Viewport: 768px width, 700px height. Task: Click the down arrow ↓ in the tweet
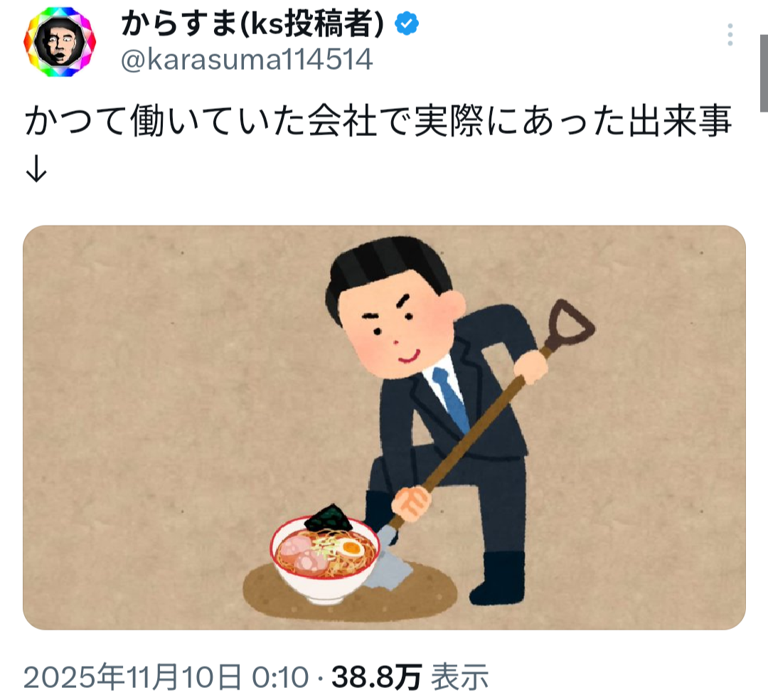(x=36, y=170)
